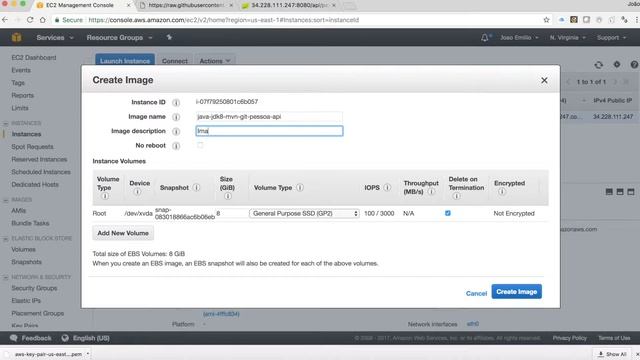Click the root volume Size input field
640x360 pixels.
(231, 213)
